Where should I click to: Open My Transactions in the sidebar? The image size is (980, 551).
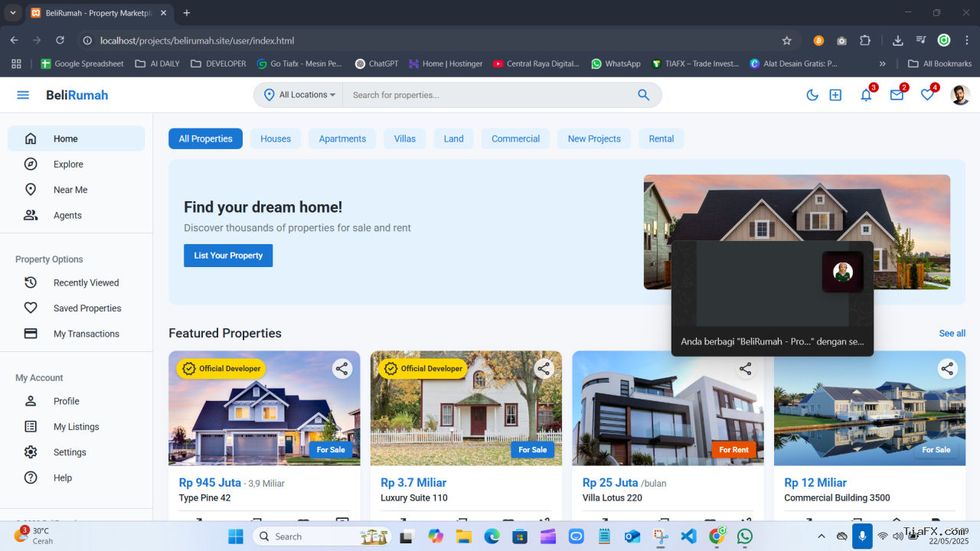coord(86,333)
